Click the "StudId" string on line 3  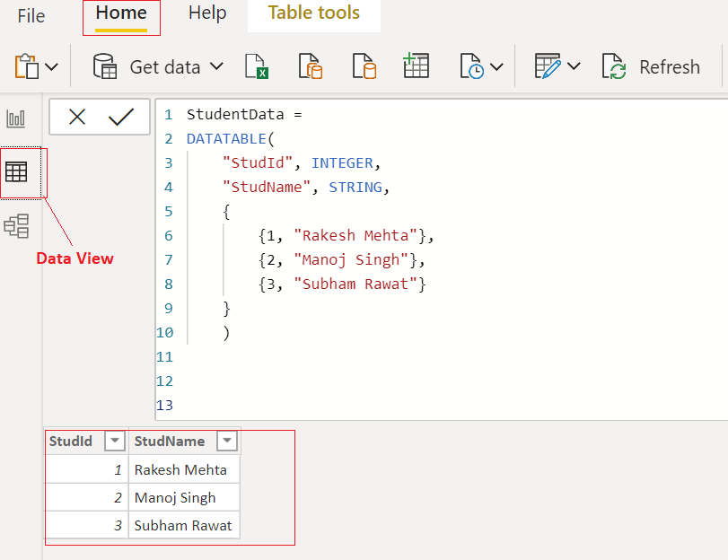(258, 162)
